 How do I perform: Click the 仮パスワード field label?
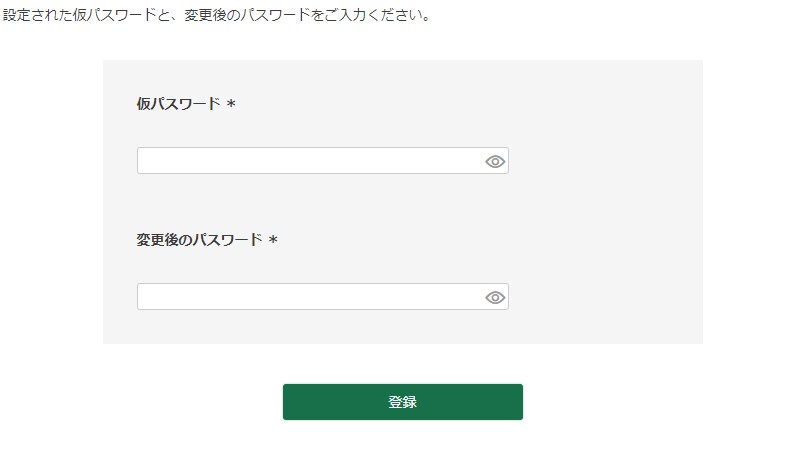point(178,103)
